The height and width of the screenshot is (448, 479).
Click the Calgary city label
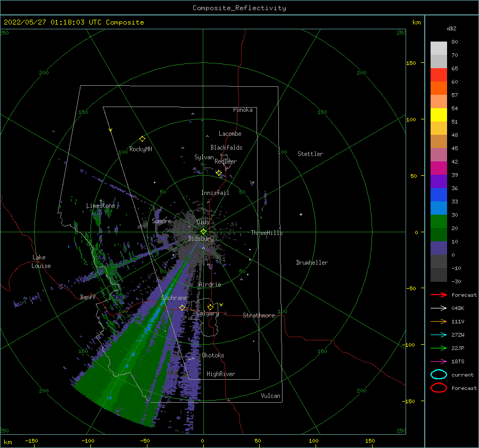pos(208,313)
